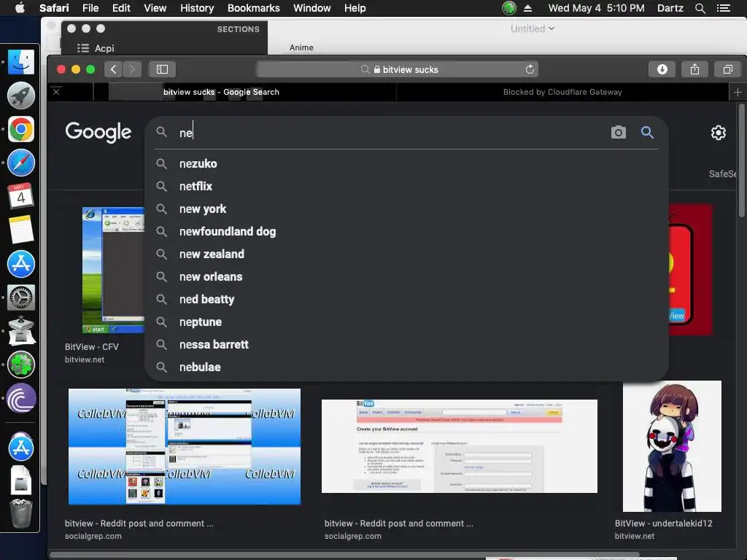Click the vertical page scrollbar
Image resolution: width=747 pixels, height=560 pixels.
click(x=741, y=160)
